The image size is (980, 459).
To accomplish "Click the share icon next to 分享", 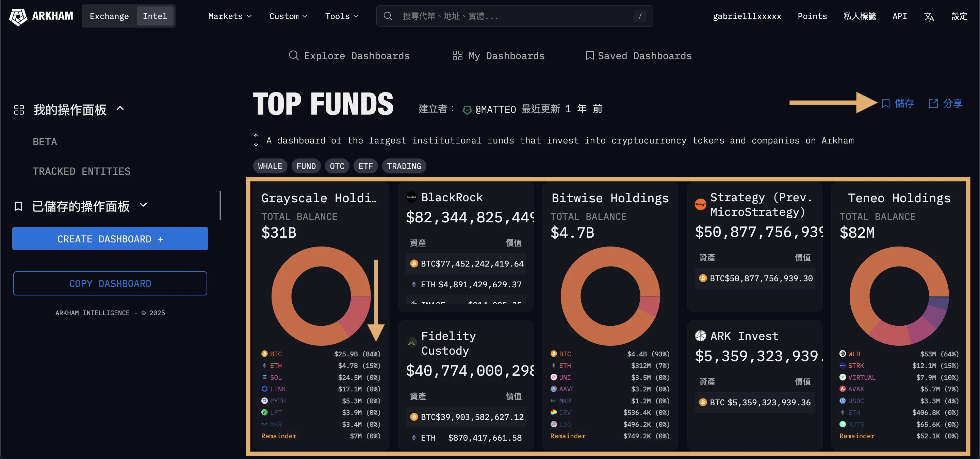I will tap(933, 103).
